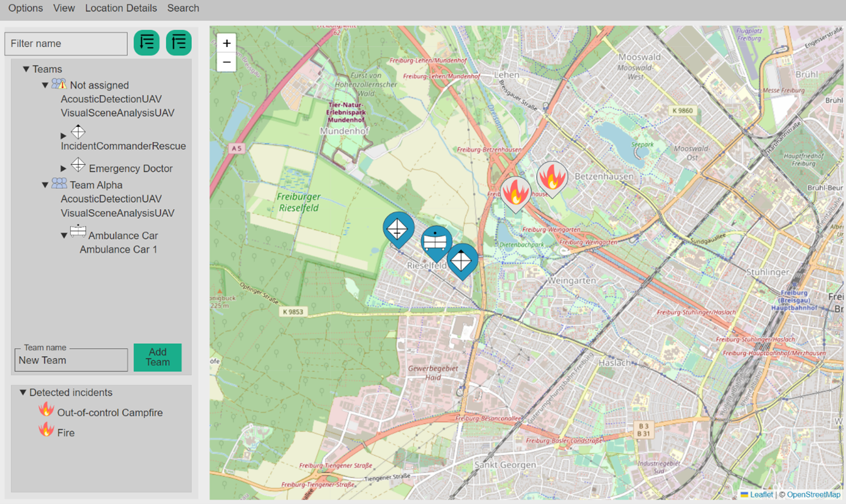846x504 pixels.
Task: Expand the IncidentCommanderRescue node
Action: [64, 136]
